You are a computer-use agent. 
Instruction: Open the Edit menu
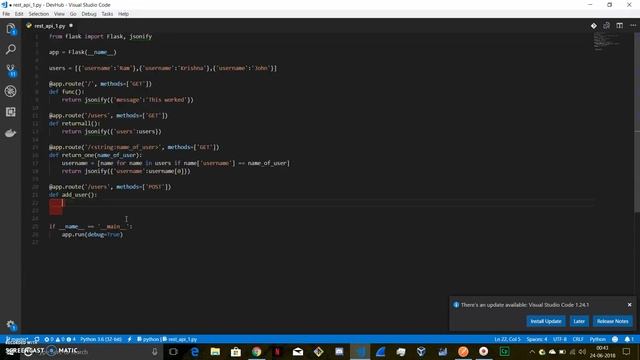pos(19,14)
